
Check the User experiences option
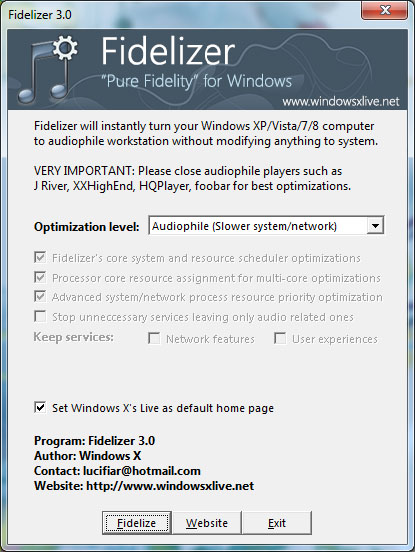(x=280, y=338)
